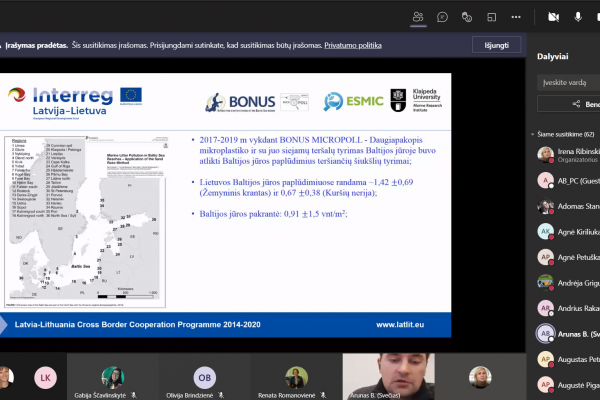Select participant Augustė Piga
600x400 pixels.
tap(568, 385)
